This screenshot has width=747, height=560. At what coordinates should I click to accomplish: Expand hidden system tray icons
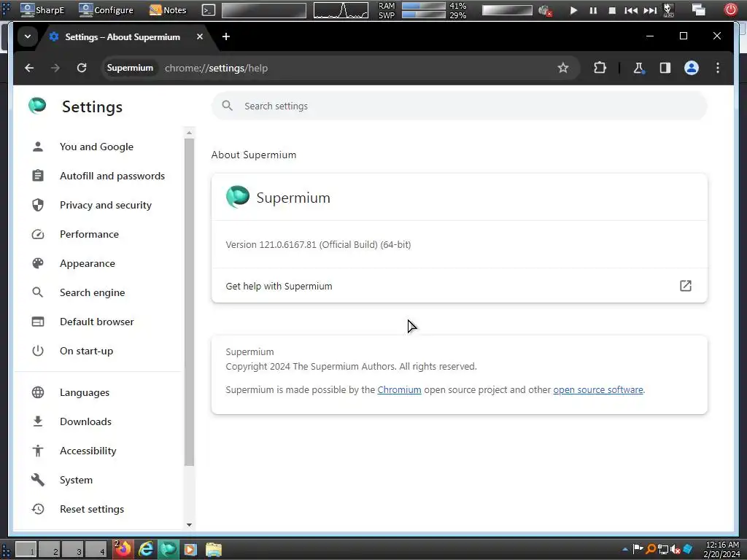pos(625,550)
